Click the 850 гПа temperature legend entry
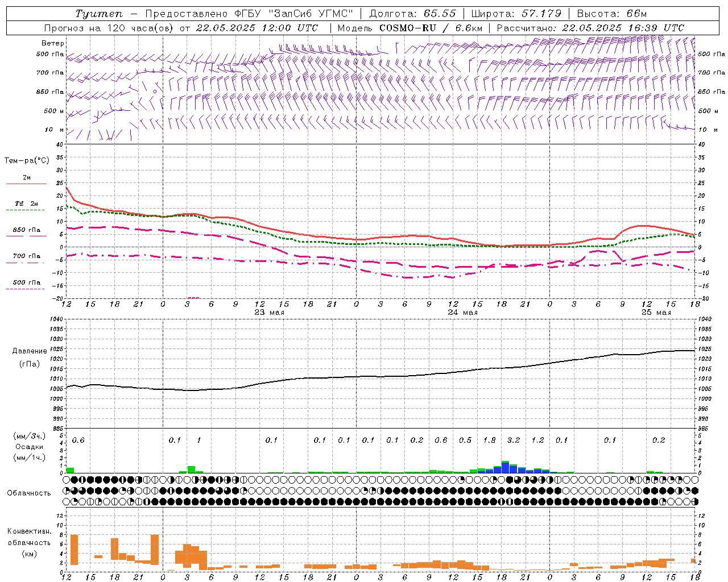This screenshot has height=582, width=728. (26, 230)
